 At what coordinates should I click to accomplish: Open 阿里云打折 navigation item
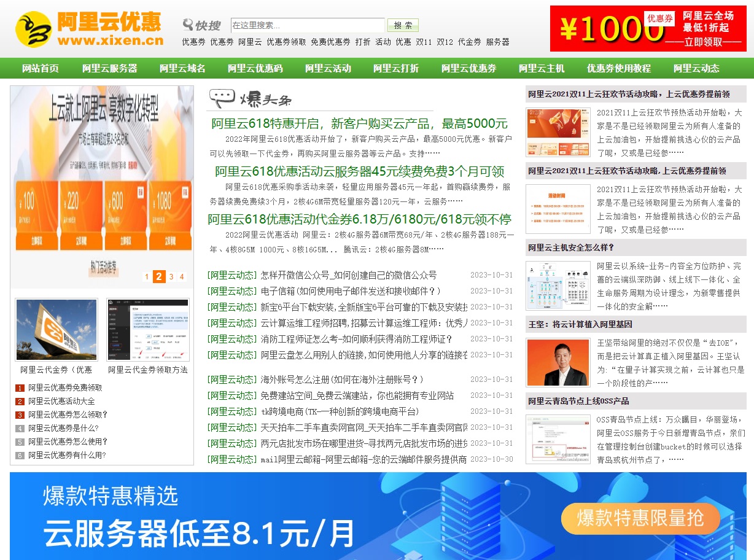pyautogui.click(x=396, y=68)
